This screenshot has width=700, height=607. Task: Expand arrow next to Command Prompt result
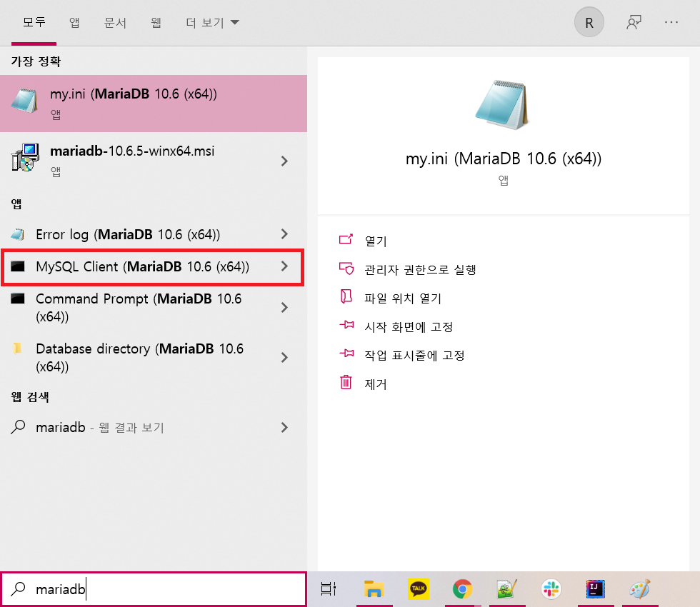(284, 308)
